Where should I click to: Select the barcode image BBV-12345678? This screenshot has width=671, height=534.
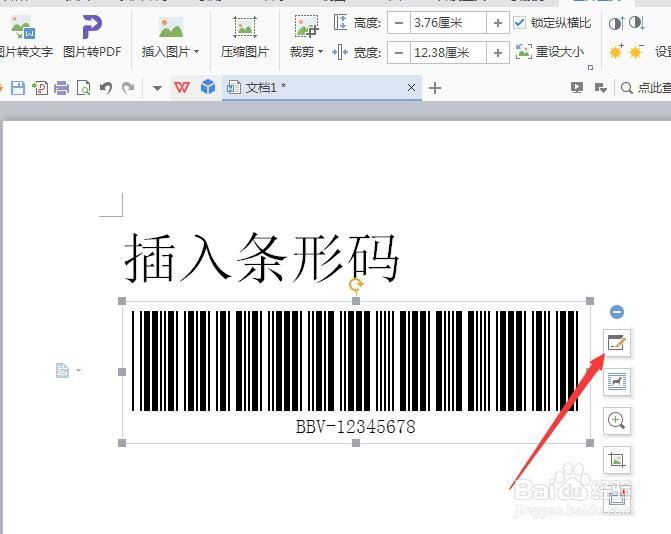356,372
